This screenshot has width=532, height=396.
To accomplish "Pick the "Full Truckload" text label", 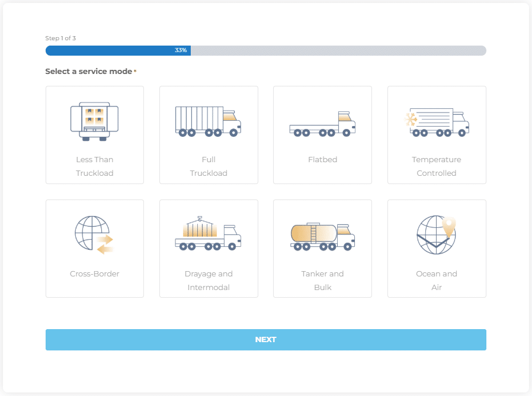I will [x=209, y=166].
